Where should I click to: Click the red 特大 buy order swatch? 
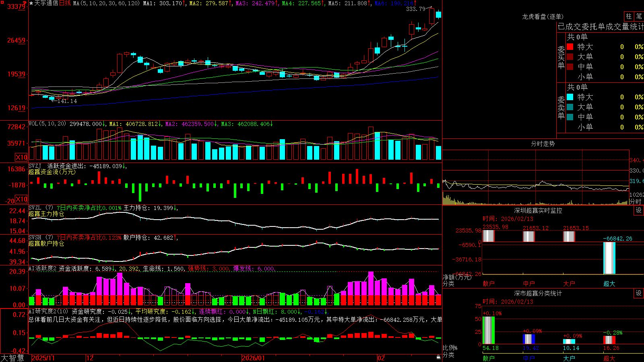[x=570, y=47]
